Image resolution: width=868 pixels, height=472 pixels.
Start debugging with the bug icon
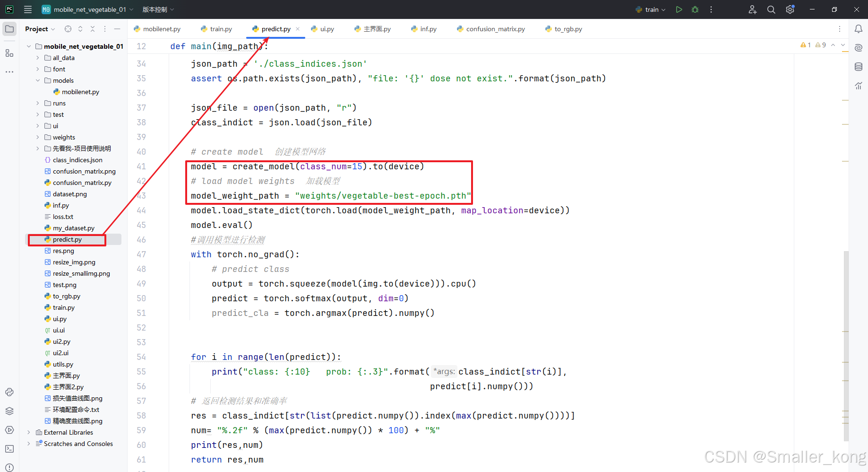[x=695, y=9]
